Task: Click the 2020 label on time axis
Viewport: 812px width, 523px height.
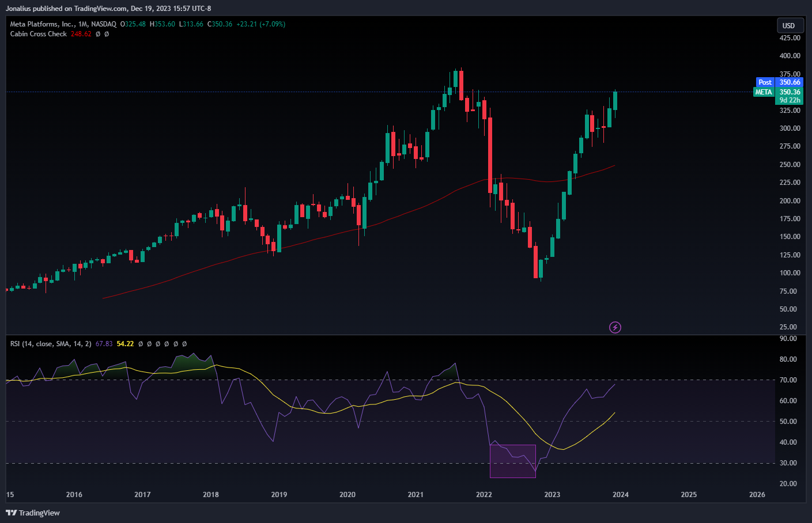Action: [348, 495]
